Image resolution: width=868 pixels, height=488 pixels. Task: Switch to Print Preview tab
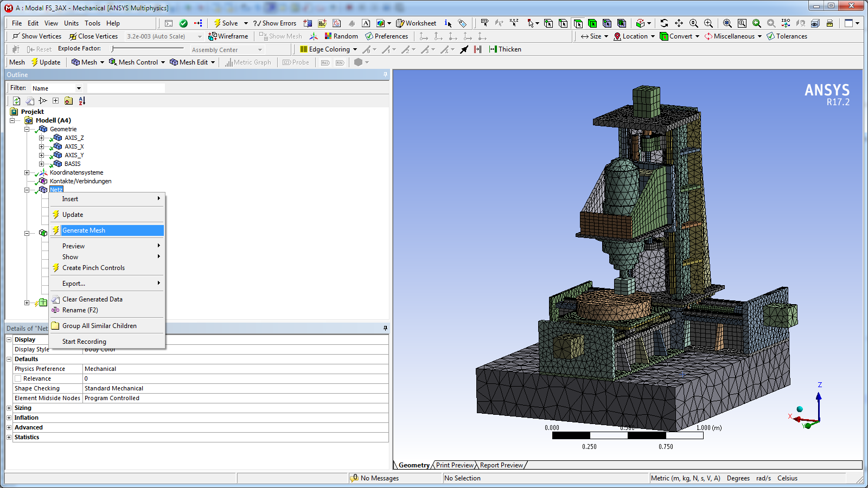click(x=455, y=465)
